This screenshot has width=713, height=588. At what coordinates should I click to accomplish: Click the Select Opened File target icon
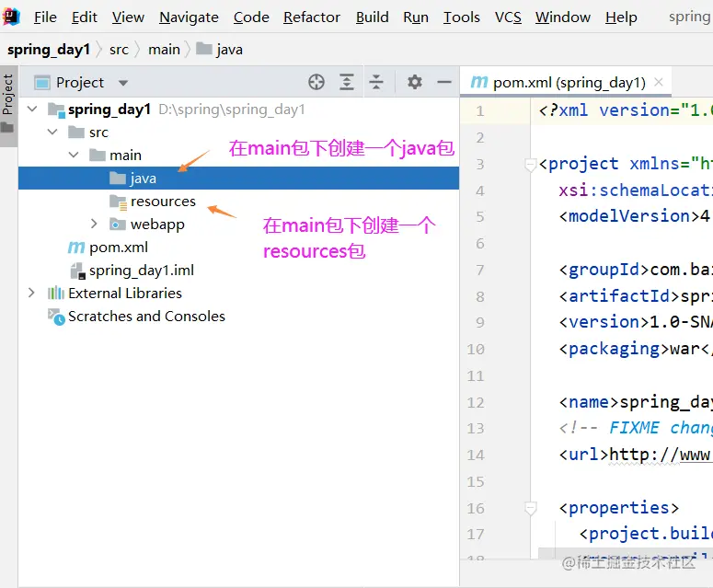click(x=316, y=82)
